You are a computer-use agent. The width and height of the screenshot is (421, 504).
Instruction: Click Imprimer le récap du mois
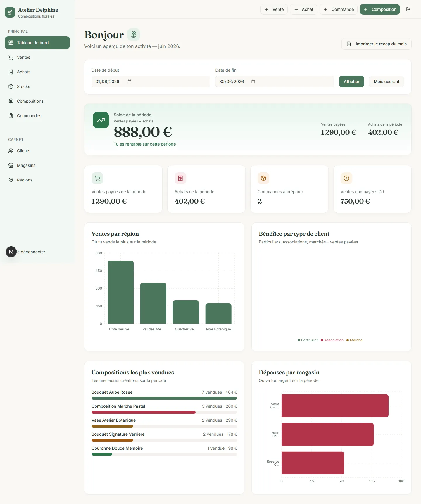[377, 44]
